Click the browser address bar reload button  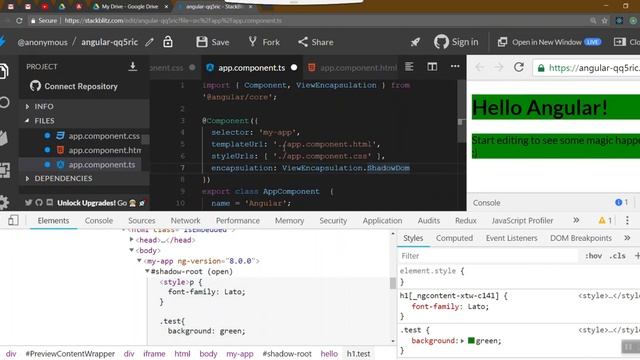coord(19,20)
